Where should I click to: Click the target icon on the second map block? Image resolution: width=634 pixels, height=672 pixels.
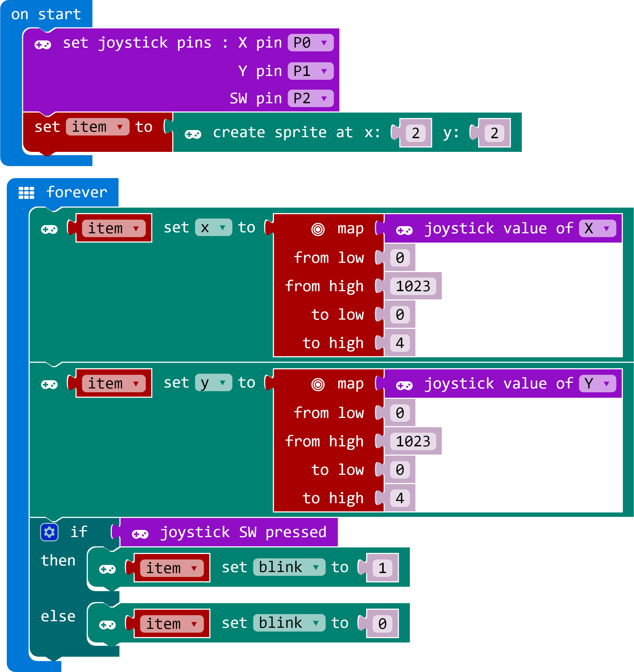coord(318,385)
